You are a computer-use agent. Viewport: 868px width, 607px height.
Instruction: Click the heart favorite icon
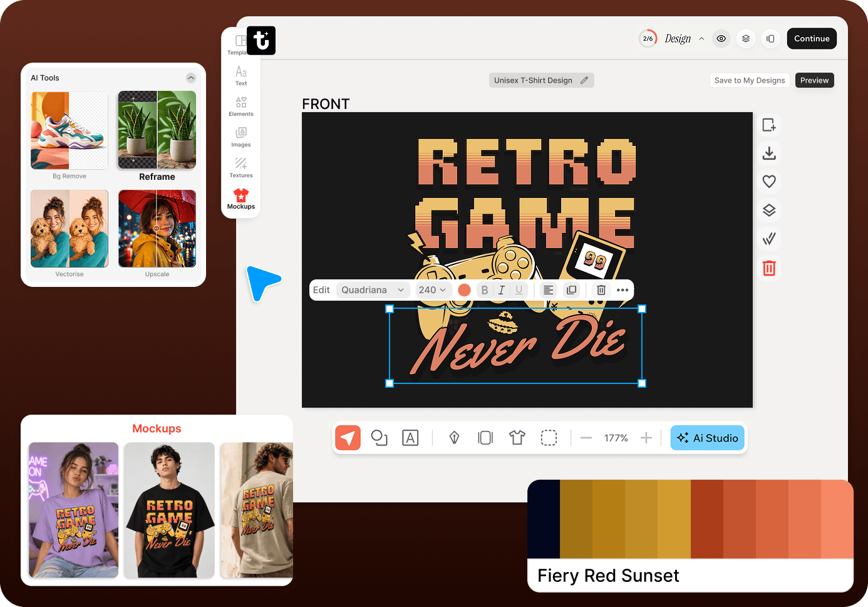(x=769, y=182)
